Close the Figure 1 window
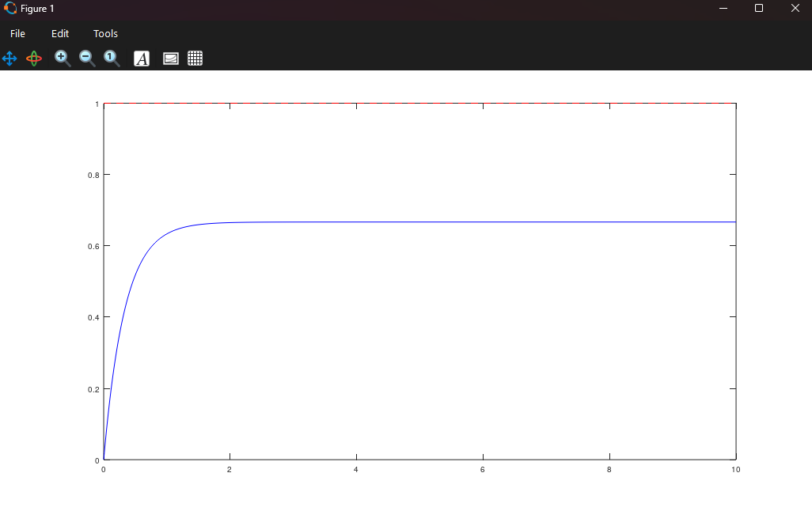Screen dimensions: 812x507 tap(795, 8)
